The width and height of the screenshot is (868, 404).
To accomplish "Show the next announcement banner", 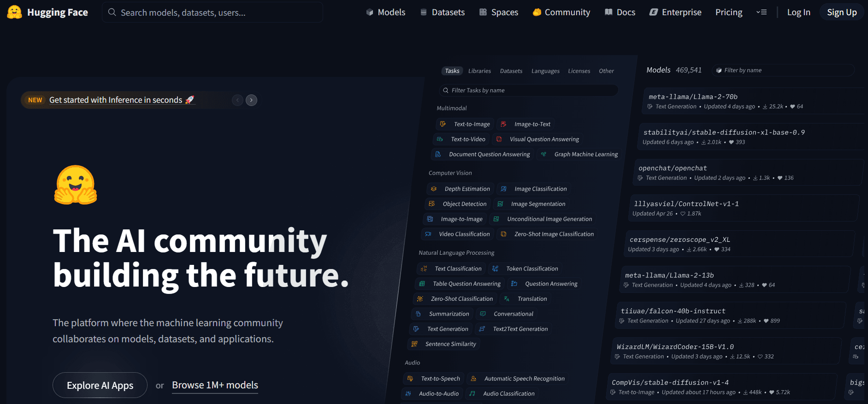I will (251, 100).
